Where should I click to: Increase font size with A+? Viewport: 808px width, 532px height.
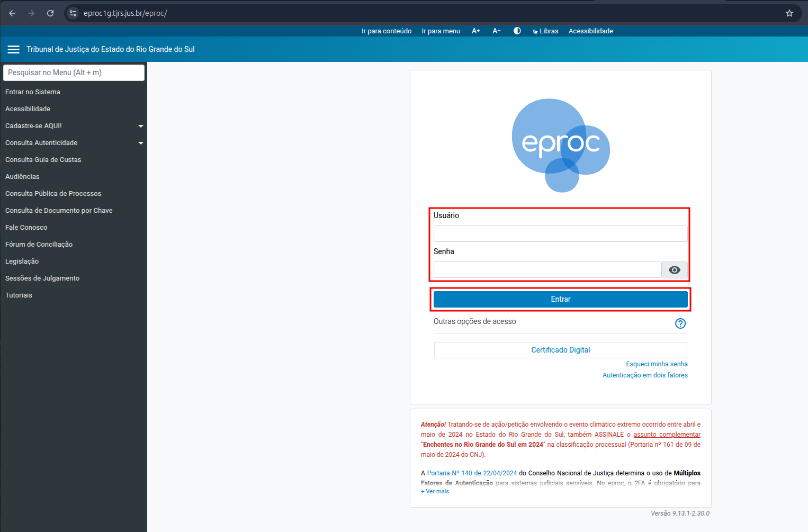(476, 31)
